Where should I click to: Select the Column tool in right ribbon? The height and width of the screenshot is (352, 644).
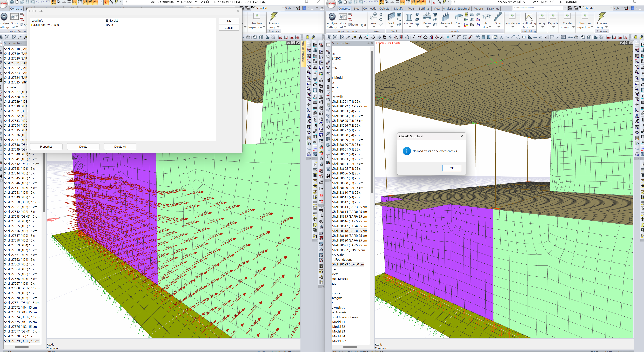point(409,17)
